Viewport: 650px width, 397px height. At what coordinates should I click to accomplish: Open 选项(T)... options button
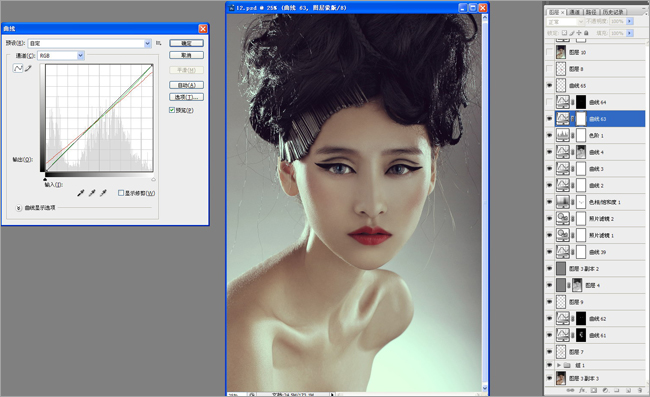[187, 97]
